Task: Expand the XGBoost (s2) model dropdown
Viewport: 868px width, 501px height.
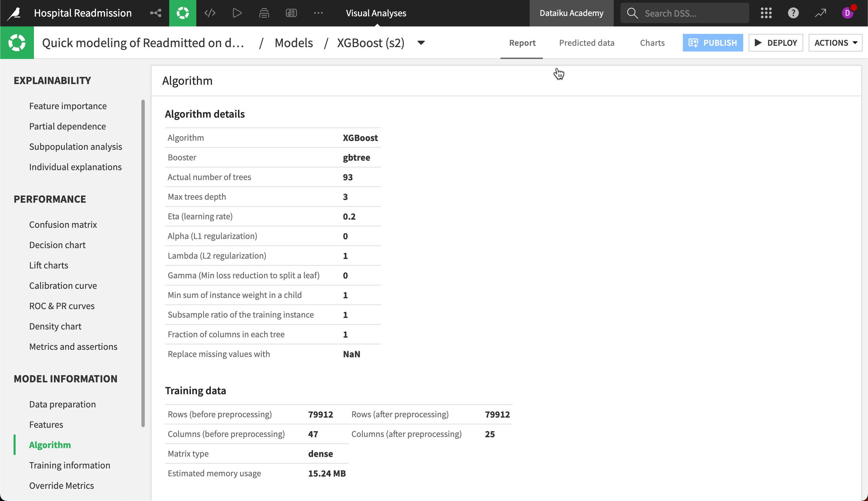Action: (420, 43)
